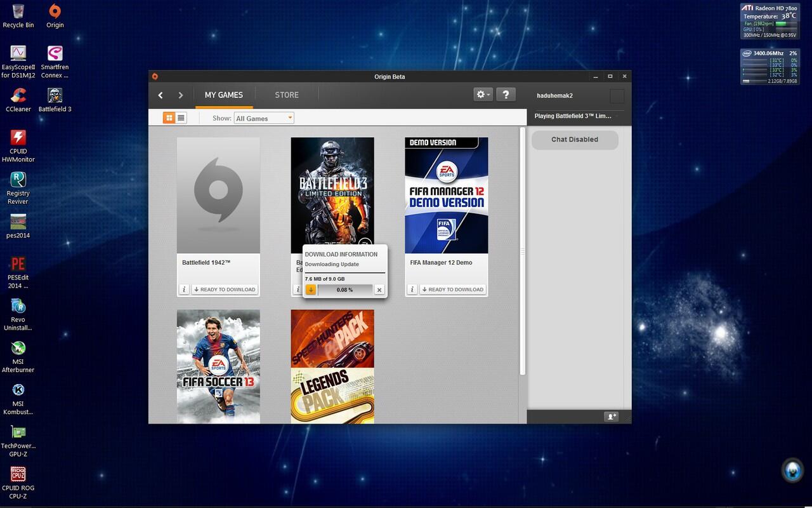Switch to the MY GAMES tab
This screenshot has width=812, height=508.
(224, 95)
